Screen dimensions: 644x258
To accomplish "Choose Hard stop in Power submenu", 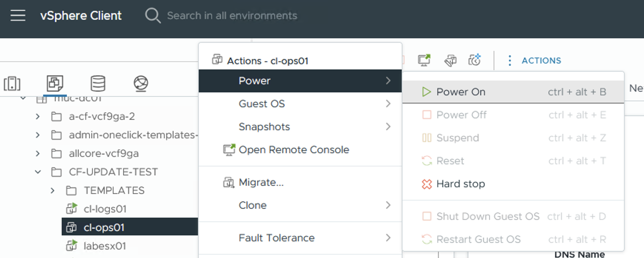I will pos(460,184).
